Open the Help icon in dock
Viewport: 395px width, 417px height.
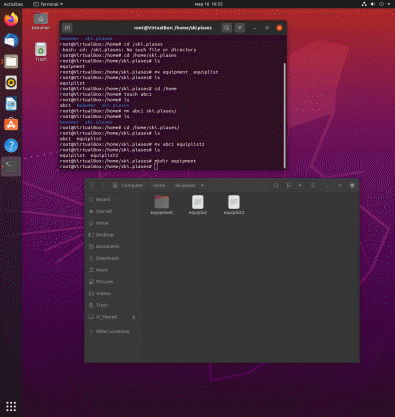(x=11, y=145)
